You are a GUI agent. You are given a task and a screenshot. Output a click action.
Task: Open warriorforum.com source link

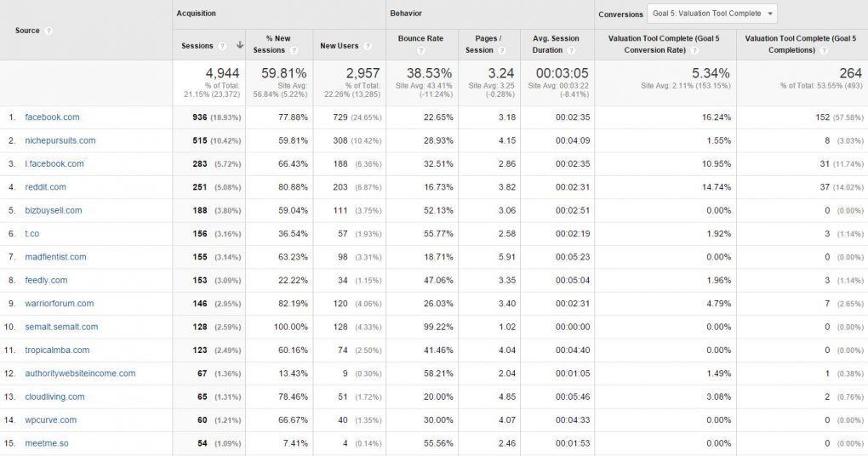(x=60, y=304)
